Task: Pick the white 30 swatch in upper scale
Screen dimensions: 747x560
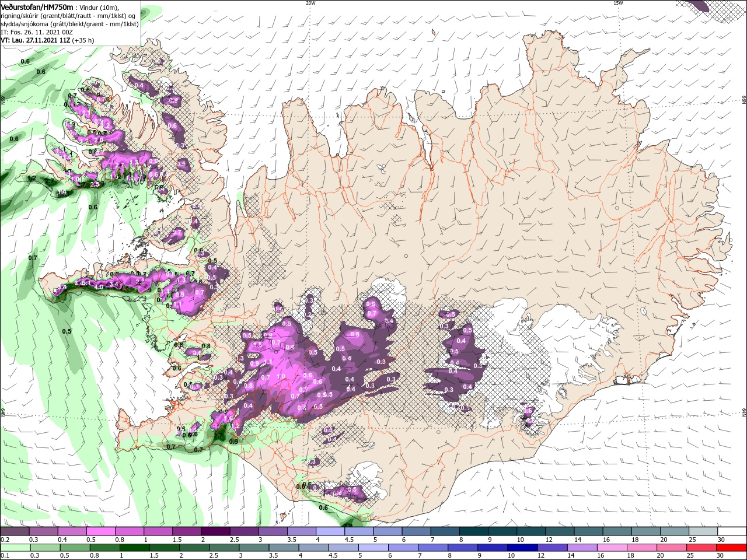Action: pyautogui.click(x=732, y=531)
